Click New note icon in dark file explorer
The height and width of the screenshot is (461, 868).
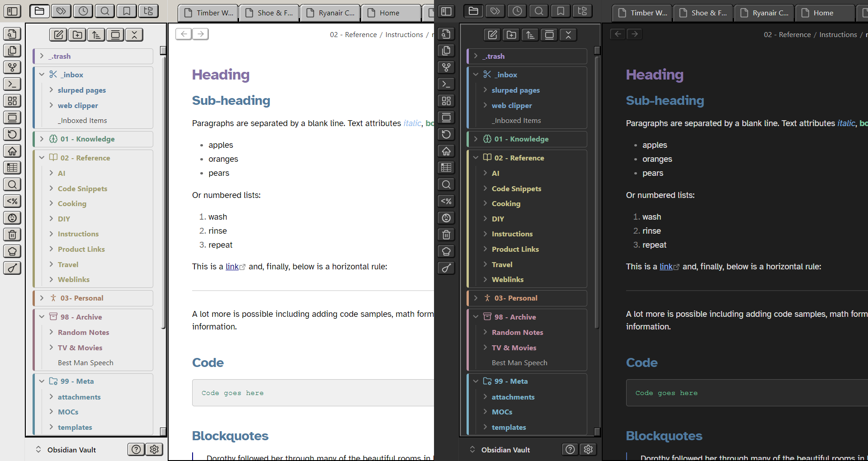pyautogui.click(x=493, y=35)
